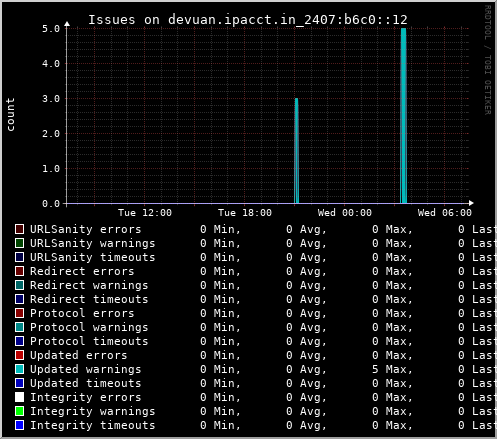Image resolution: width=497 pixels, height=439 pixels.
Task: Click the Updated warnings cyan swatch
Action: pyautogui.click(x=19, y=369)
